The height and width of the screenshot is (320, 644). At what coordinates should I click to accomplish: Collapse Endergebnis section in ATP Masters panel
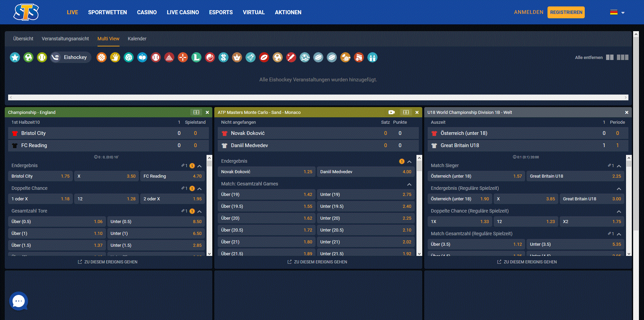pos(409,162)
